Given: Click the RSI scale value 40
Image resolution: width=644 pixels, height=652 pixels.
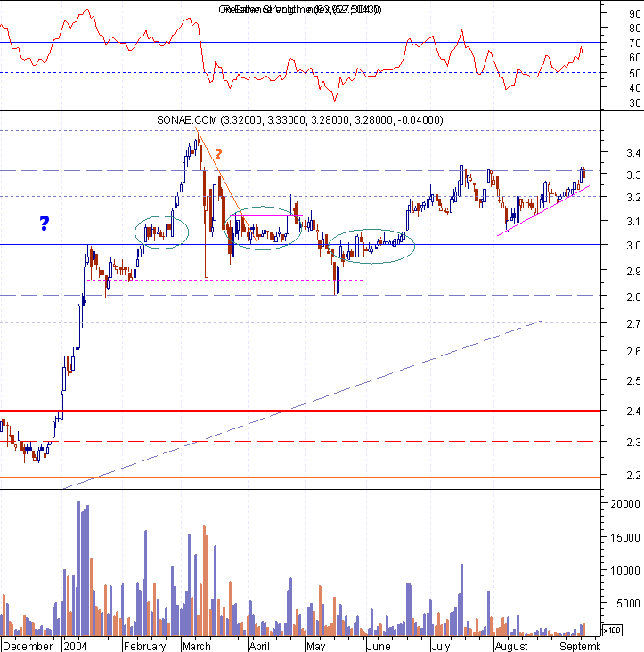Looking at the screenshot, I should 635,88.
